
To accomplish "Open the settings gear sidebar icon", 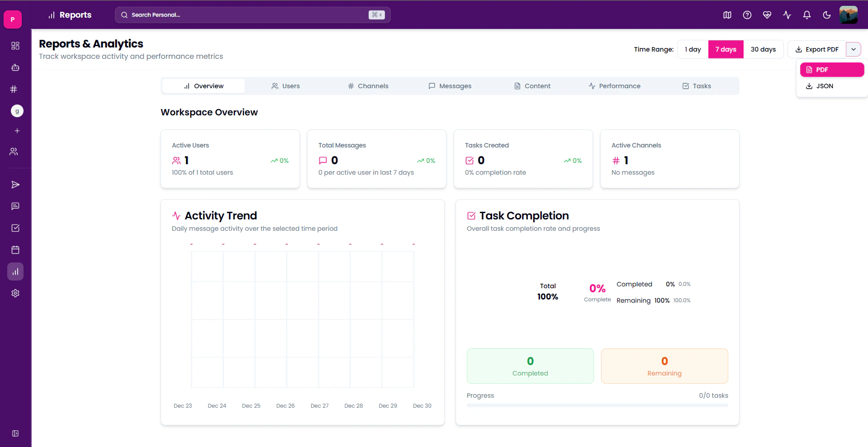I will click(15, 293).
